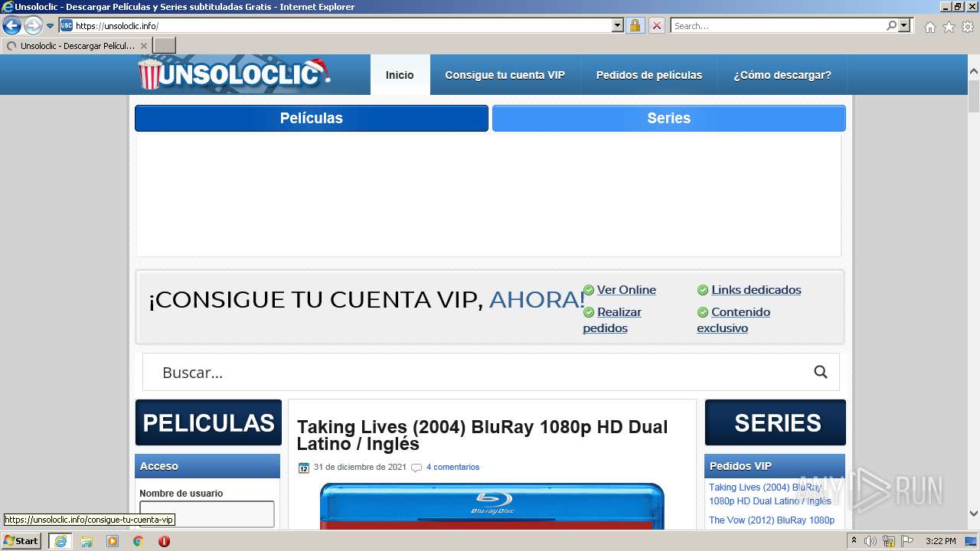Click the site search magnifier icon
Image resolution: width=980 pixels, height=551 pixels.
tap(821, 372)
